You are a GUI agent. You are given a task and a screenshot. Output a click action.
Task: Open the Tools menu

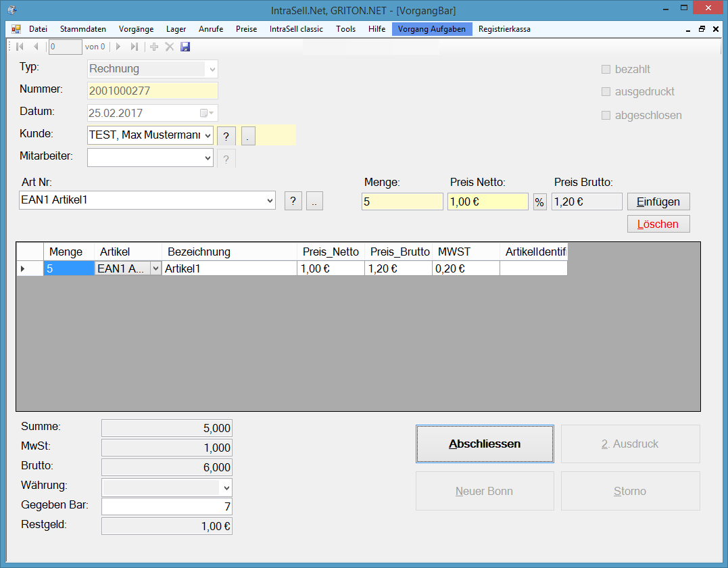tap(345, 29)
